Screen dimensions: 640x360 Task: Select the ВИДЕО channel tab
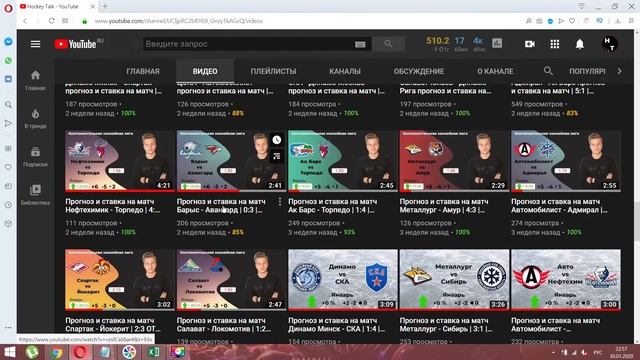(x=205, y=71)
